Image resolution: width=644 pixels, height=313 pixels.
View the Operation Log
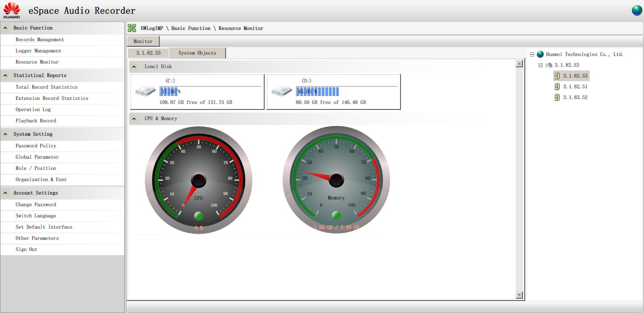33,109
